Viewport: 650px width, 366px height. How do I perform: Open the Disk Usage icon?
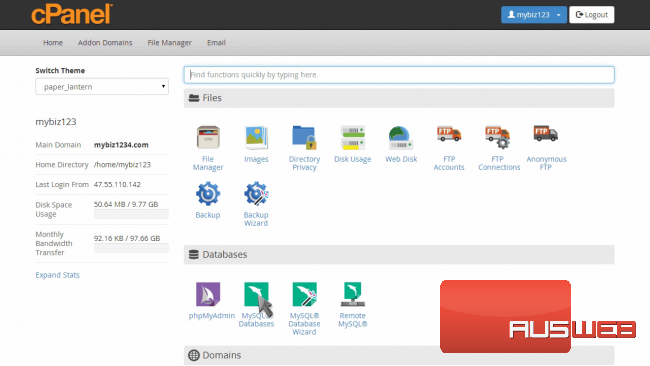[x=352, y=137]
